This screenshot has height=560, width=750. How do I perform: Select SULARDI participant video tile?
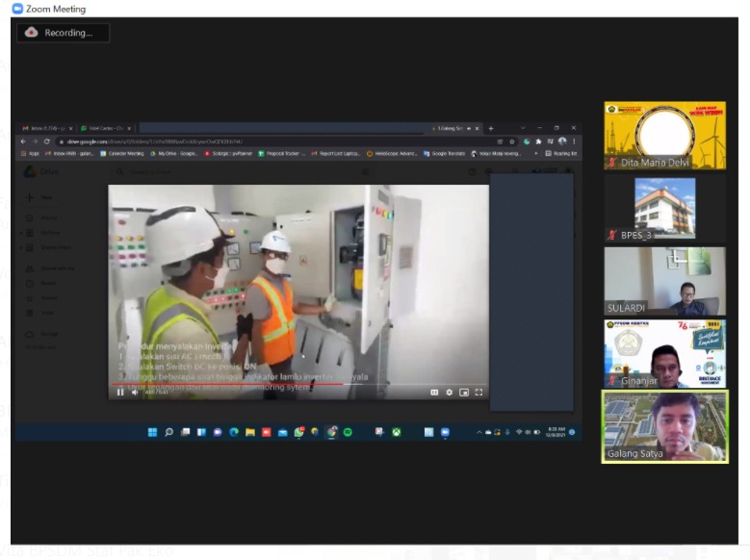coord(665,281)
